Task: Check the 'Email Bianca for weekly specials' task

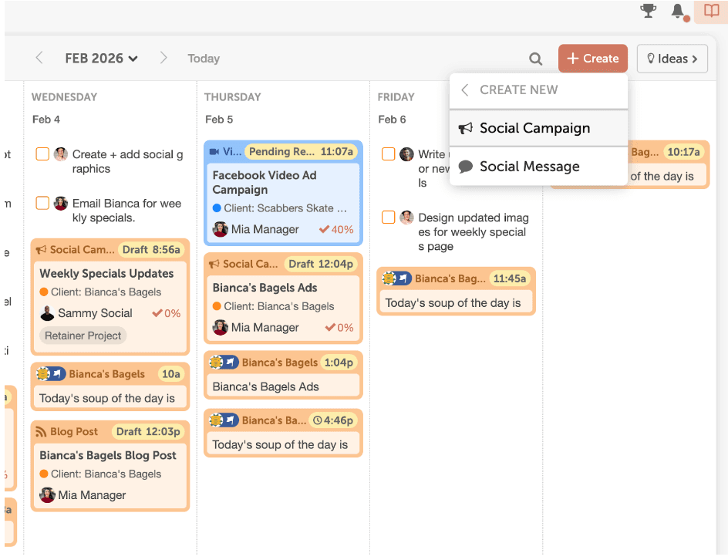Action: 42,204
